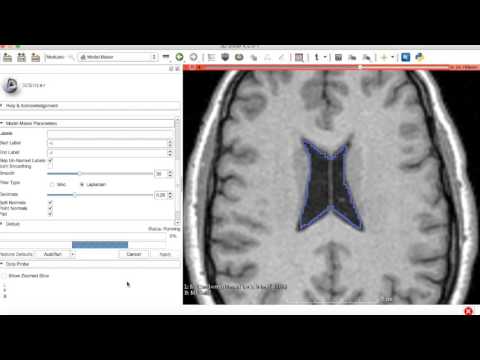Viewport: 480px width, 360px height.
Task: Toggle the Split Normals checkbox
Action: [x=50, y=202]
